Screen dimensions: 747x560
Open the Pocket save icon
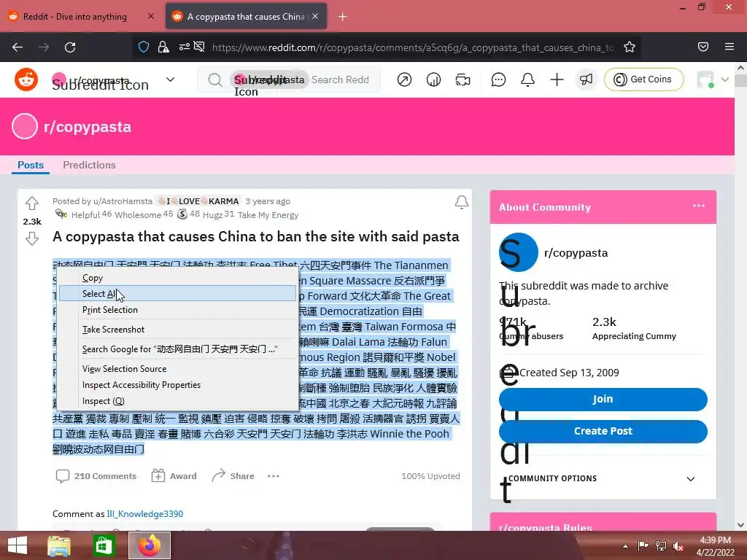point(703,47)
